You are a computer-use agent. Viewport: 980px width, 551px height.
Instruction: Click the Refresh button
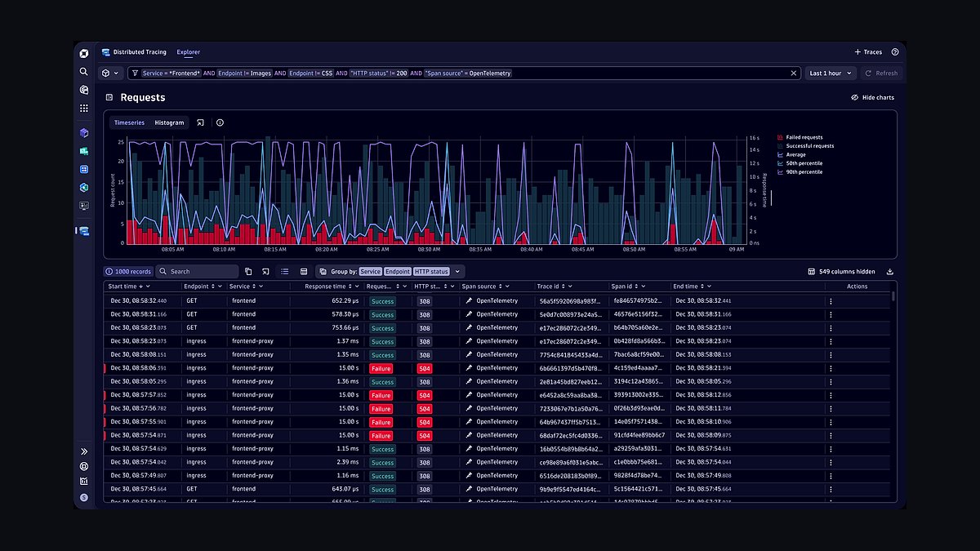tap(881, 73)
